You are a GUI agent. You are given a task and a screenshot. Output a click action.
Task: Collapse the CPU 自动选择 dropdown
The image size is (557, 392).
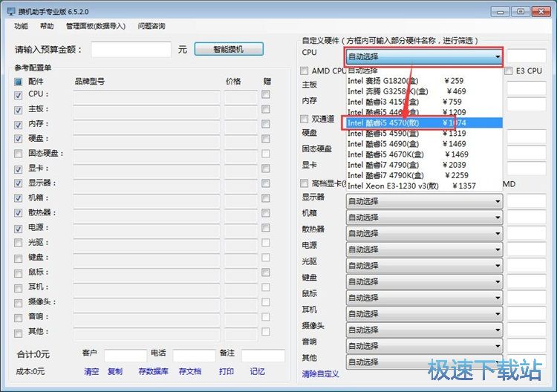coord(424,56)
